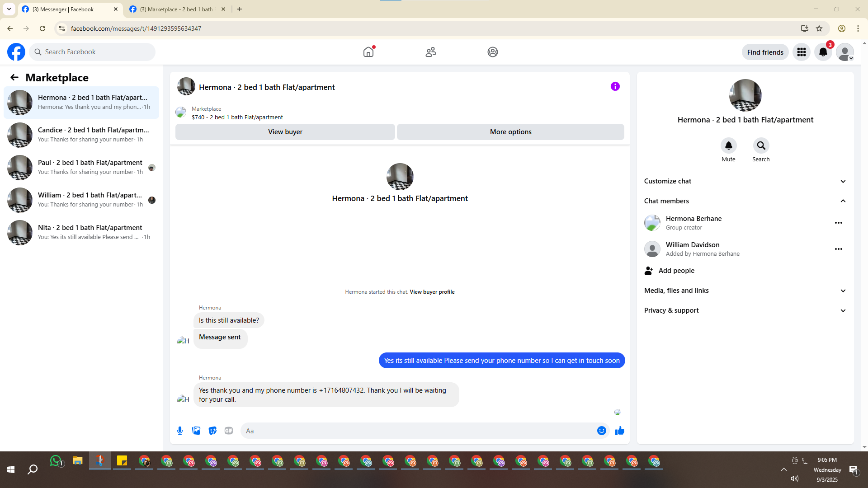Click the Add people icon
Screen dimensions: 868x488
pyautogui.click(x=649, y=271)
